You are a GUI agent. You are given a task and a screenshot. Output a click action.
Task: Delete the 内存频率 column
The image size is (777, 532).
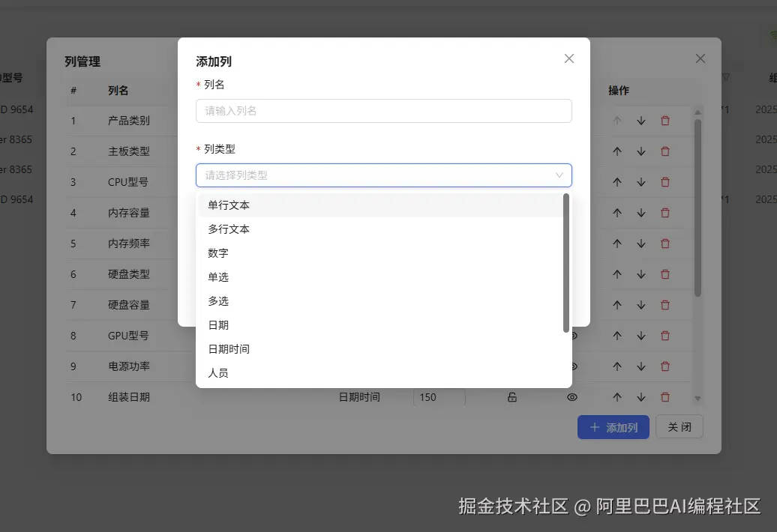point(665,244)
